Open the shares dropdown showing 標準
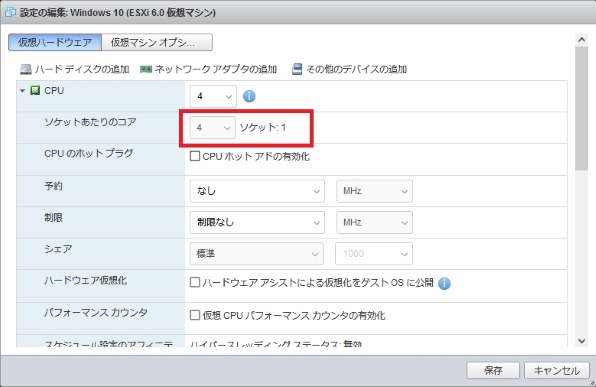Screen dimensions: 596x387 tap(257, 254)
